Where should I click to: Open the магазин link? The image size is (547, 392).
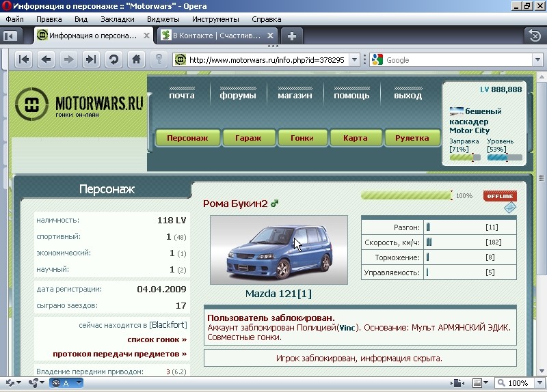click(295, 95)
